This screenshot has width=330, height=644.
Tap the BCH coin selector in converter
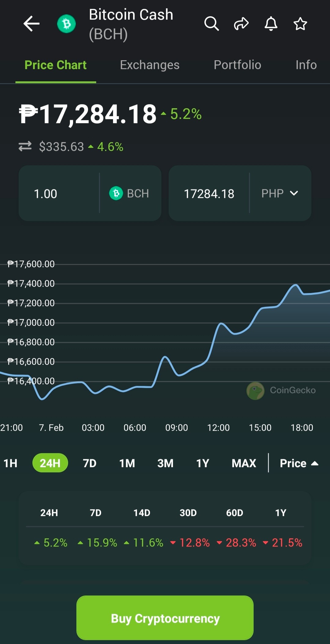129,193
